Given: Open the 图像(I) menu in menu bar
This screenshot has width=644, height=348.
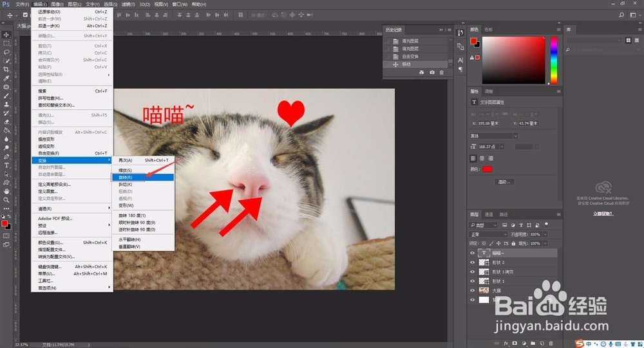Looking at the screenshot, I should [x=57, y=4].
